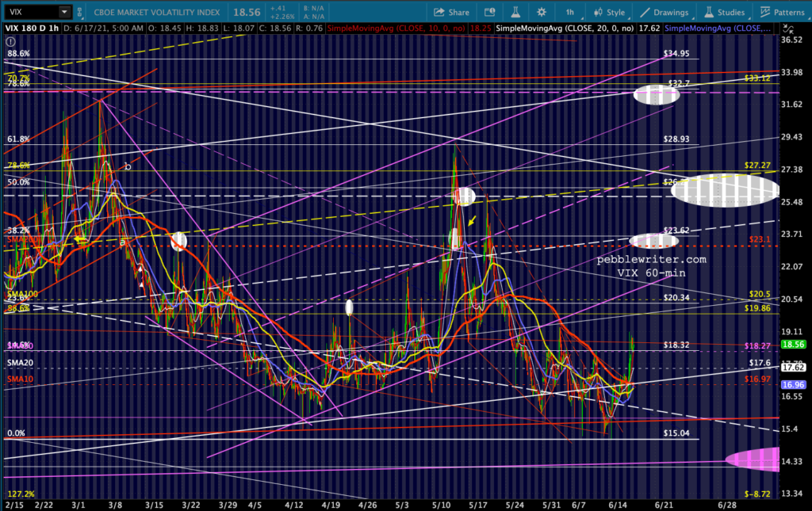Open the calendar events icon
The height and width of the screenshot is (511, 812).
pos(489,12)
